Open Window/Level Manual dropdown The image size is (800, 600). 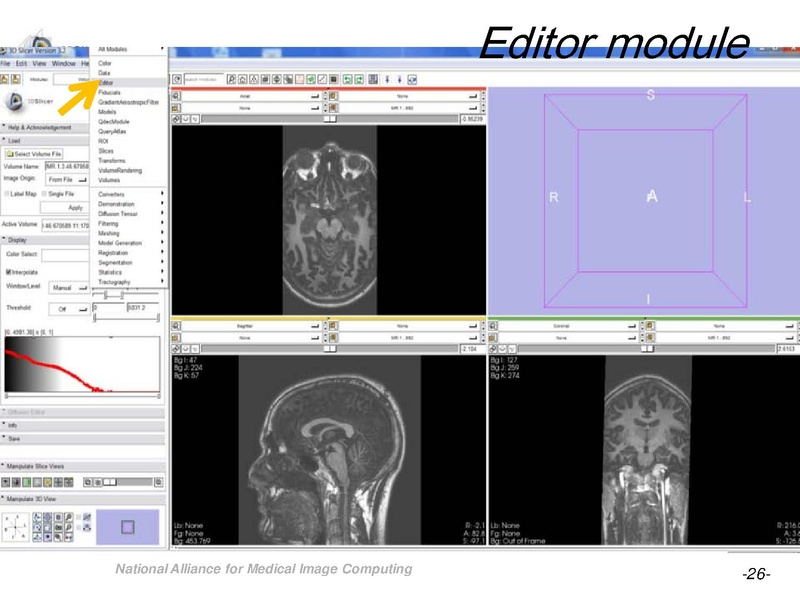point(69,288)
